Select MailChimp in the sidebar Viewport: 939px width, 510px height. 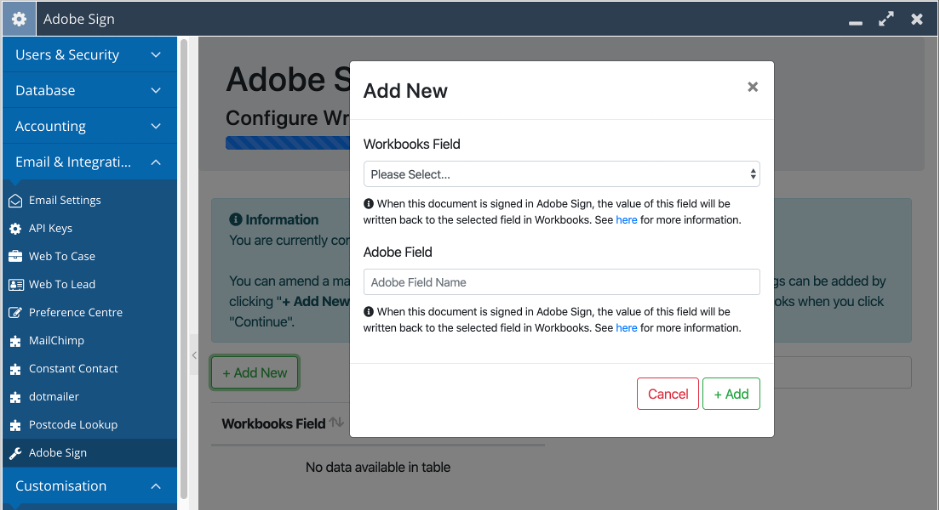pyautogui.click(x=90, y=341)
